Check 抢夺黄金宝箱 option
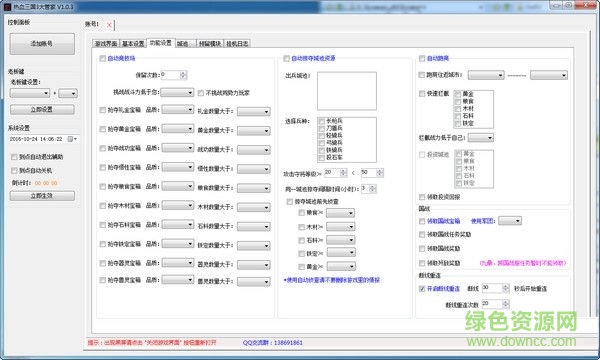The width and height of the screenshot is (600, 360). [x=103, y=129]
